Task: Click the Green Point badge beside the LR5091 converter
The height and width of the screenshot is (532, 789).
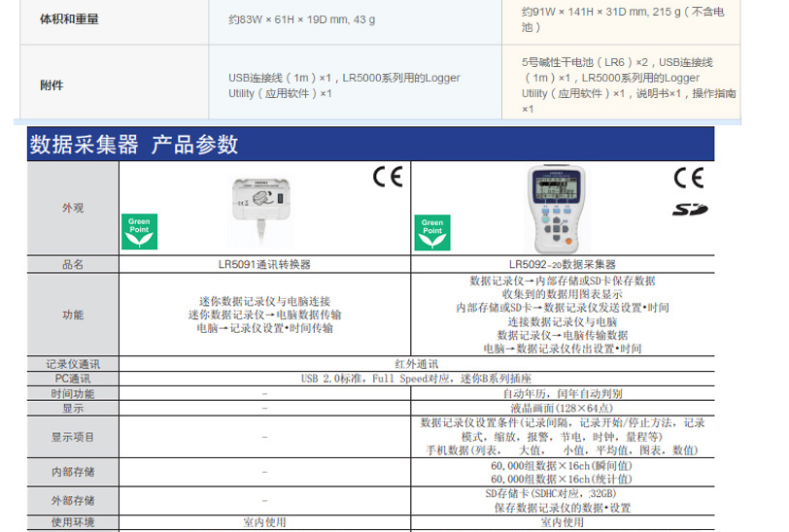Action: [x=138, y=231]
